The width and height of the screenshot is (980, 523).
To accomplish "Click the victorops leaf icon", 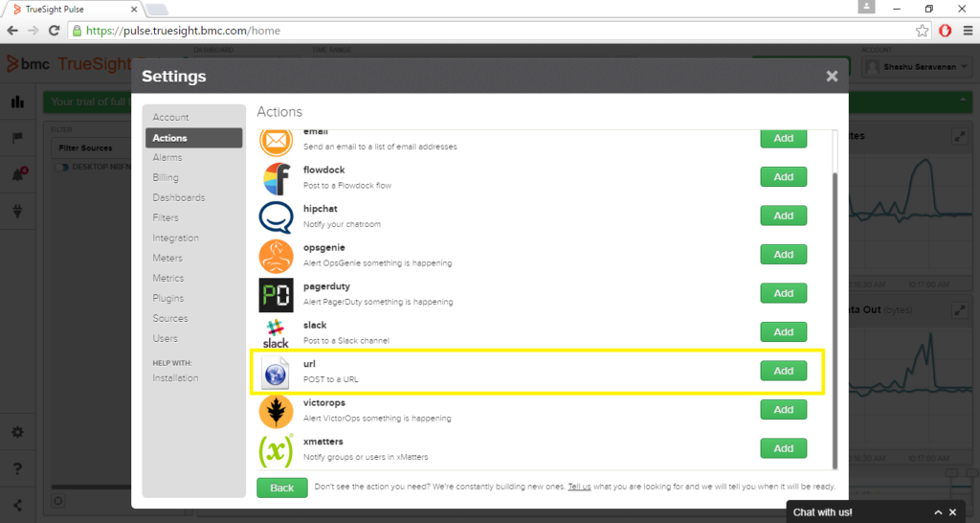I will coord(277,412).
